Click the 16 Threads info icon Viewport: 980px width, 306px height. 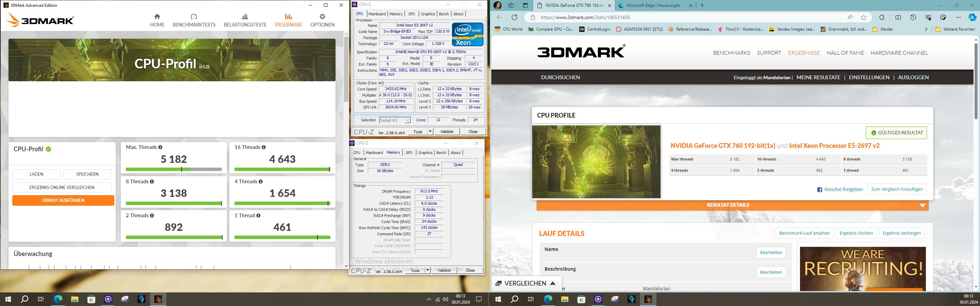[x=264, y=147]
